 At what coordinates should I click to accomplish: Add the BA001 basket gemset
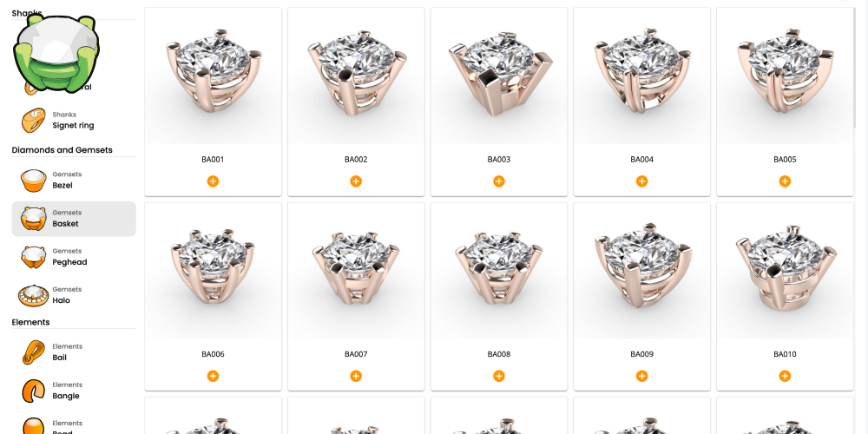pos(214,181)
